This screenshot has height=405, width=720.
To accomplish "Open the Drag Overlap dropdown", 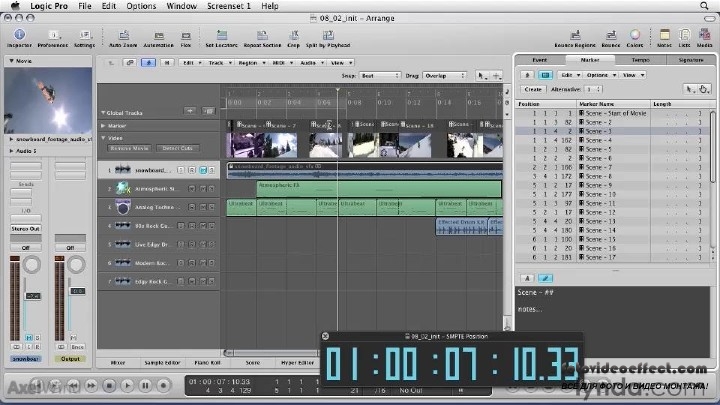I will pos(444,76).
